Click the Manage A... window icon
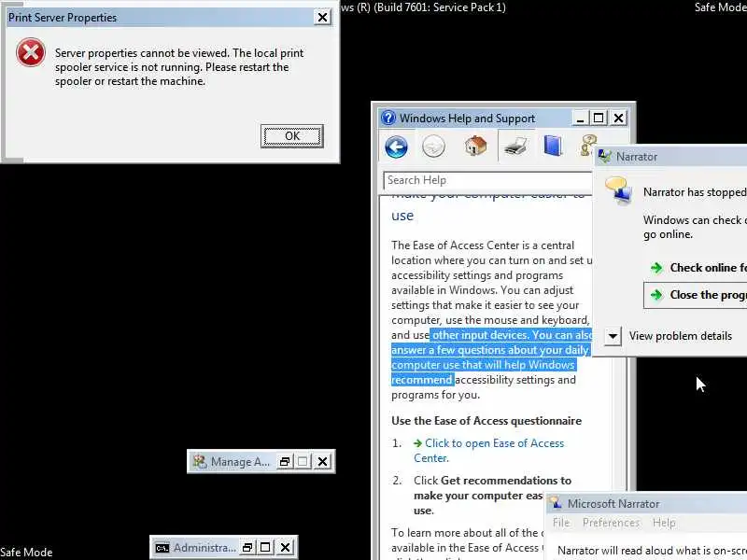This screenshot has width=747, height=560. click(x=200, y=461)
